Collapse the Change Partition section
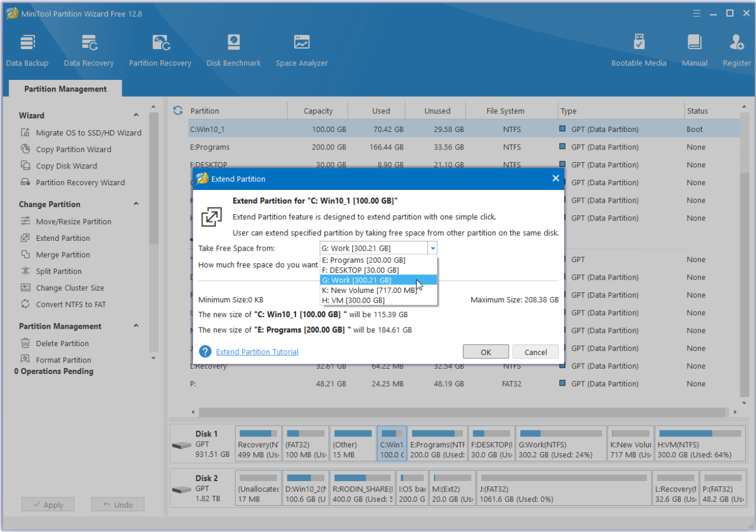Viewport: 756px width, 532px height. 136,204
